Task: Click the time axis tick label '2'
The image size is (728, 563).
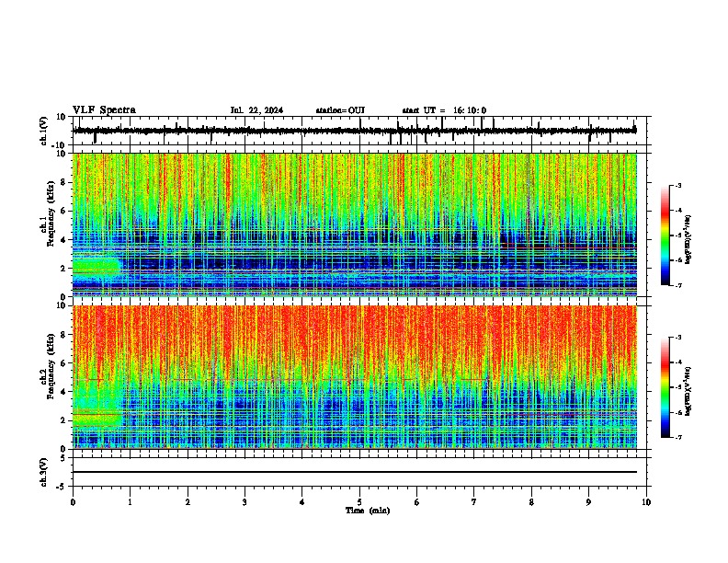Action: [x=188, y=502]
